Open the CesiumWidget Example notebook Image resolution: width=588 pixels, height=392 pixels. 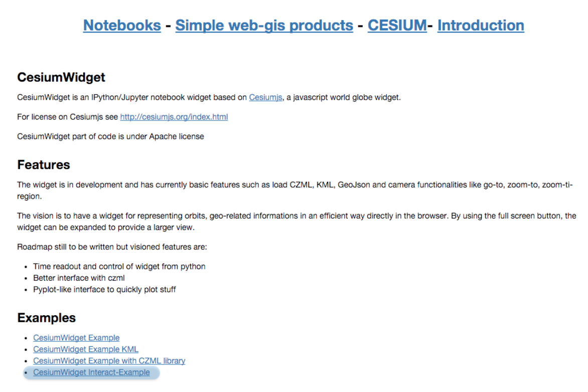pyautogui.click(x=76, y=338)
